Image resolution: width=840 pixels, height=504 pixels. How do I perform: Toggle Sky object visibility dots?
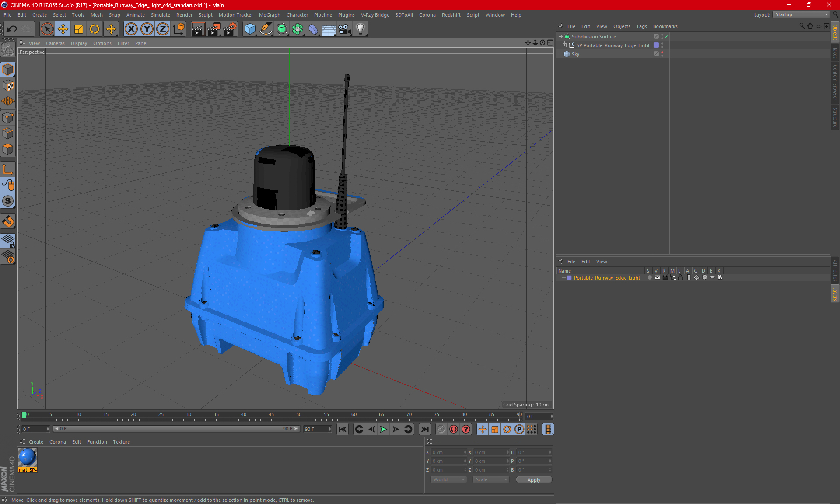[x=662, y=54]
